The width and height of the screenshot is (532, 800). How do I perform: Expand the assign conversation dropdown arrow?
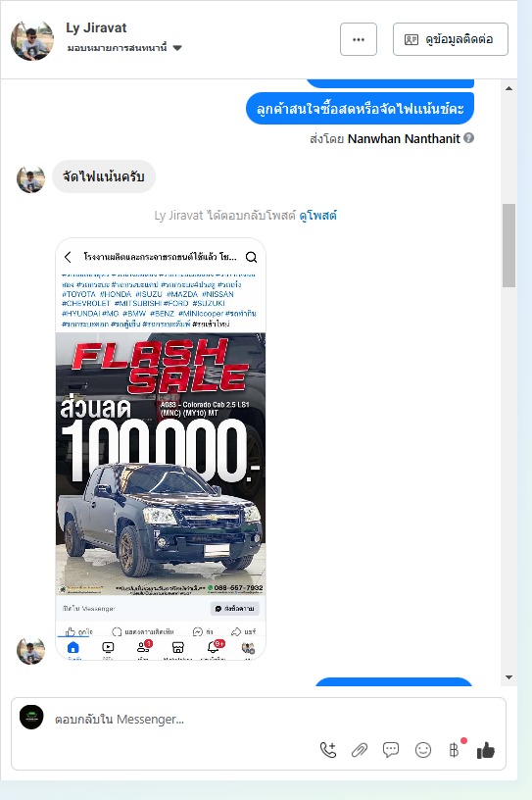177,48
